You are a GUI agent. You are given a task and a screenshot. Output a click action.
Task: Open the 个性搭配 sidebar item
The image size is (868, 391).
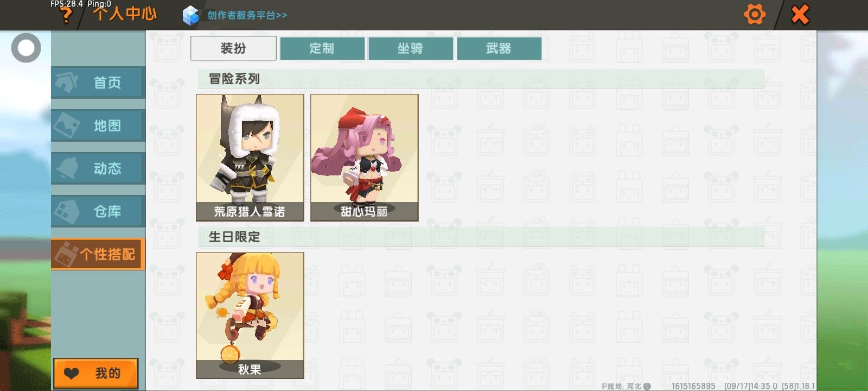(98, 254)
